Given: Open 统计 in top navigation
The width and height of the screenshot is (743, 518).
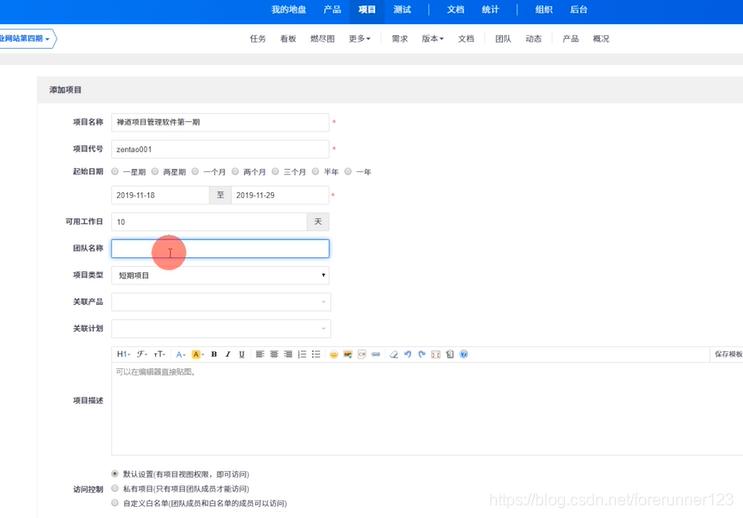Looking at the screenshot, I should tap(490, 9).
